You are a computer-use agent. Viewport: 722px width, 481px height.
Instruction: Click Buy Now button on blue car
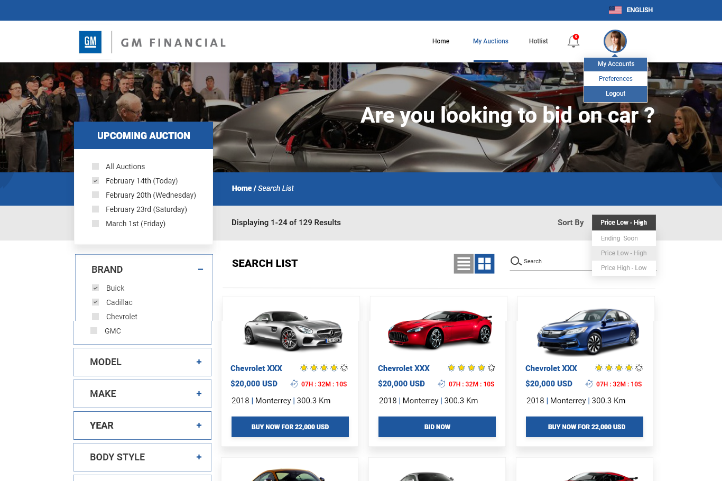click(584, 427)
